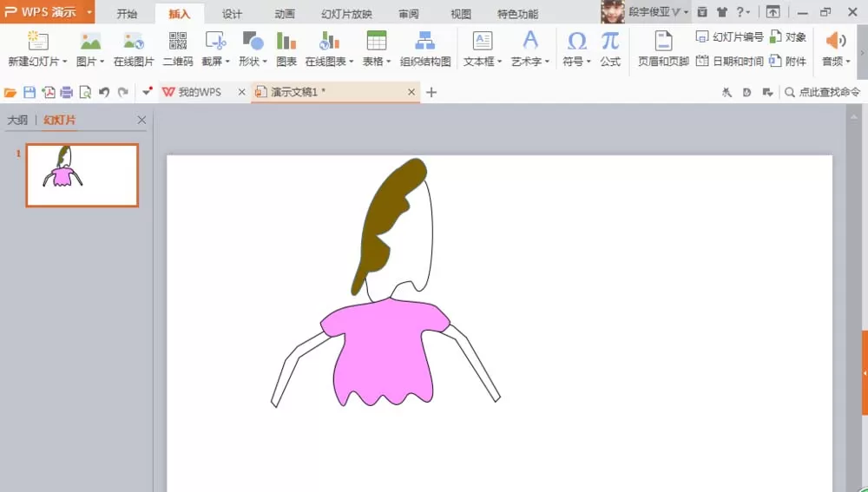
Task: Switch to the 幻灯片放映 (Slide Show) tab
Action: point(346,14)
